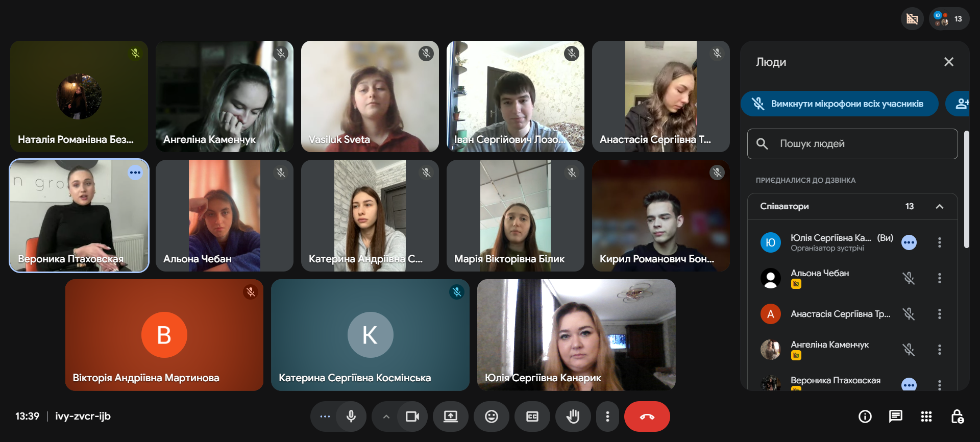Open the video settings chevron arrow
980x442 pixels.
tap(386, 416)
